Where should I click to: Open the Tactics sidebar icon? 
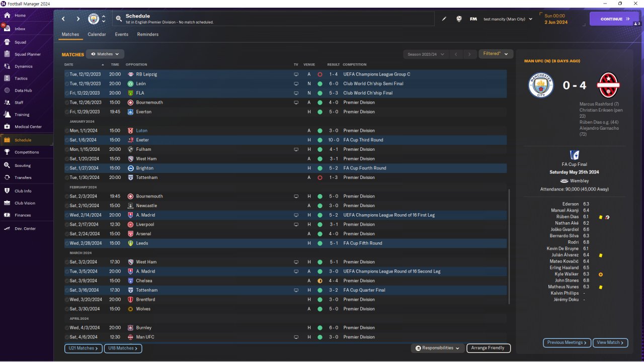[7, 78]
